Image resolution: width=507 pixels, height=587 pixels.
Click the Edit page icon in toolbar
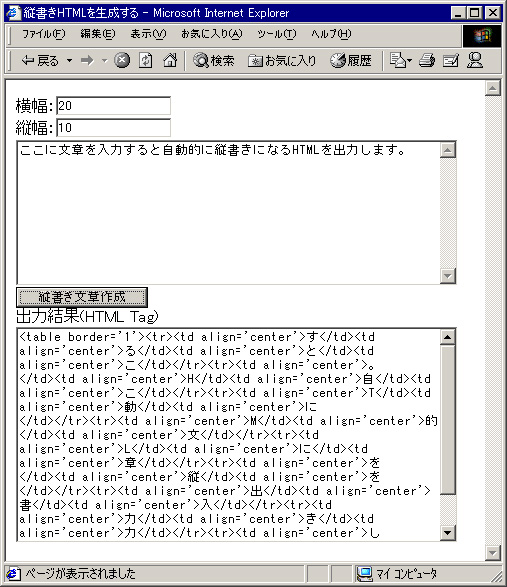coord(451,60)
